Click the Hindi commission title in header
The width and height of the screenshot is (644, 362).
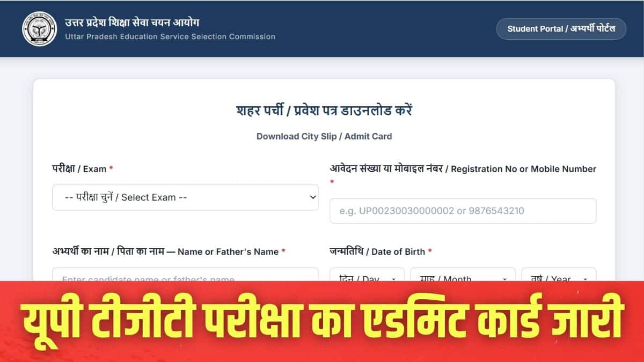[132, 23]
